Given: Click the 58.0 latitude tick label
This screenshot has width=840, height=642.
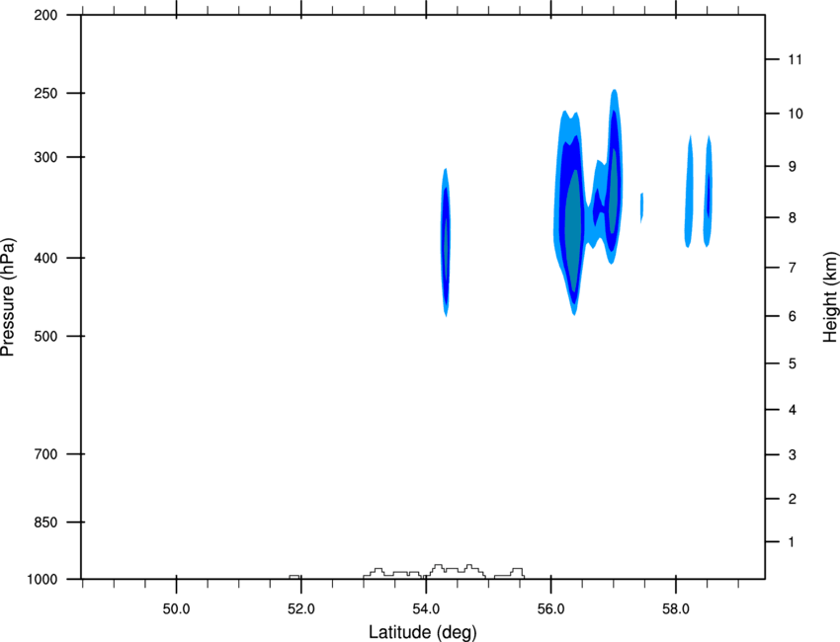Looking at the screenshot, I should [x=676, y=609].
